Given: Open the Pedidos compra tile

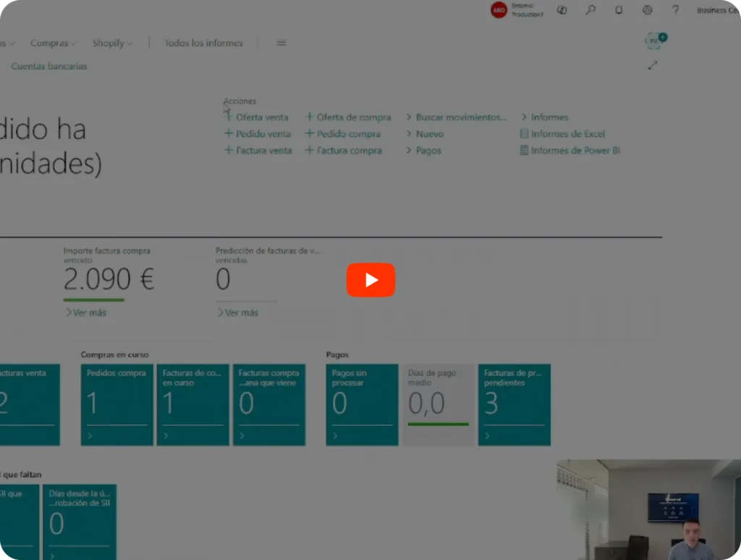Looking at the screenshot, I should 117,404.
